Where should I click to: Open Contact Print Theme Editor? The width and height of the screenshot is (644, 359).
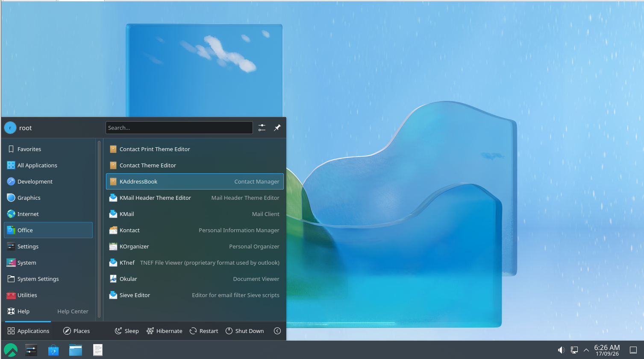point(194,149)
